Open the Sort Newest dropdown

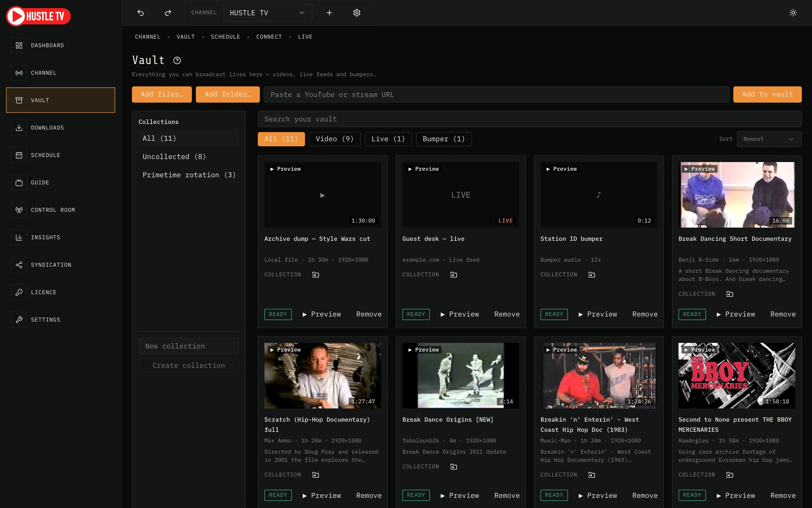click(769, 139)
